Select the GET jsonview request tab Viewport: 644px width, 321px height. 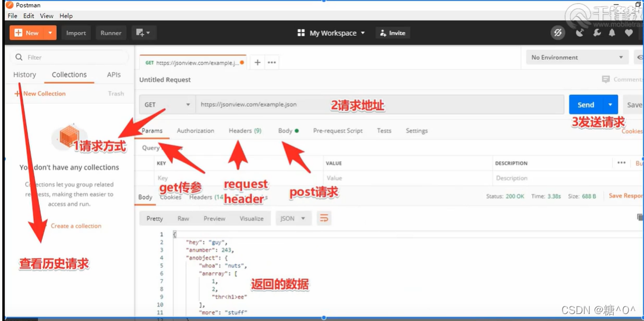(193, 63)
